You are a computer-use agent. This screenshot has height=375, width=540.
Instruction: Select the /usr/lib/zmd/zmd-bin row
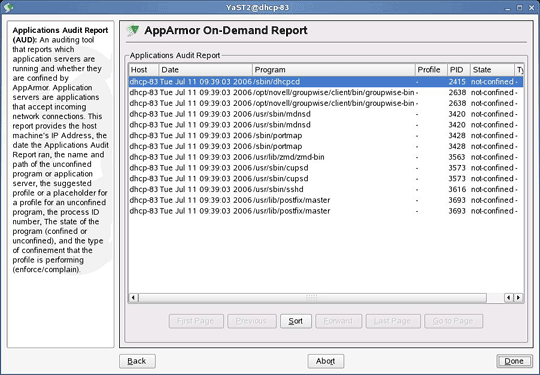click(x=326, y=157)
